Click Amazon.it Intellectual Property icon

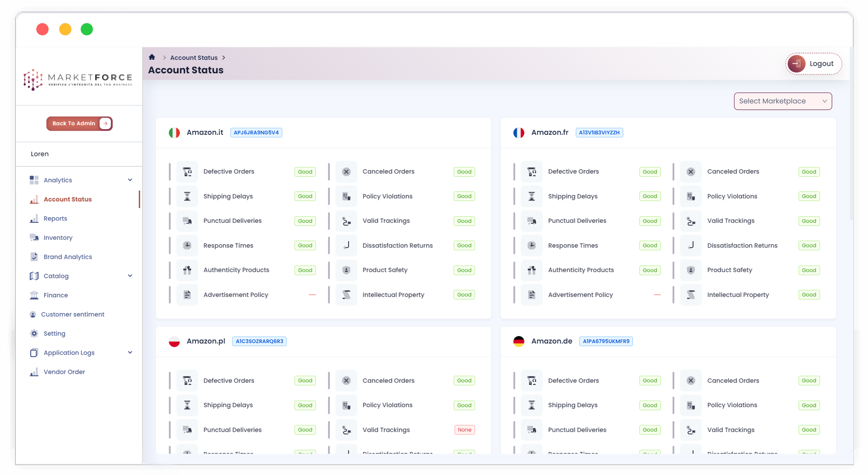tap(346, 295)
